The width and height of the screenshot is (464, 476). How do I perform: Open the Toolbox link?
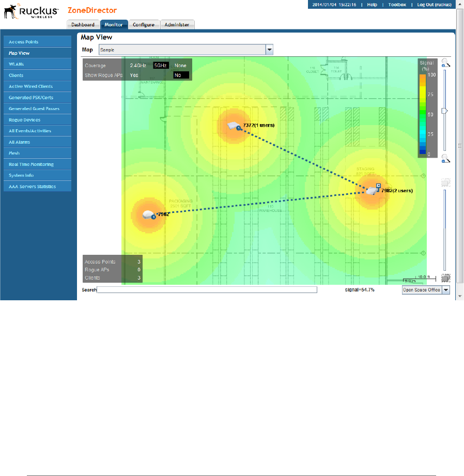pos(397,5)
